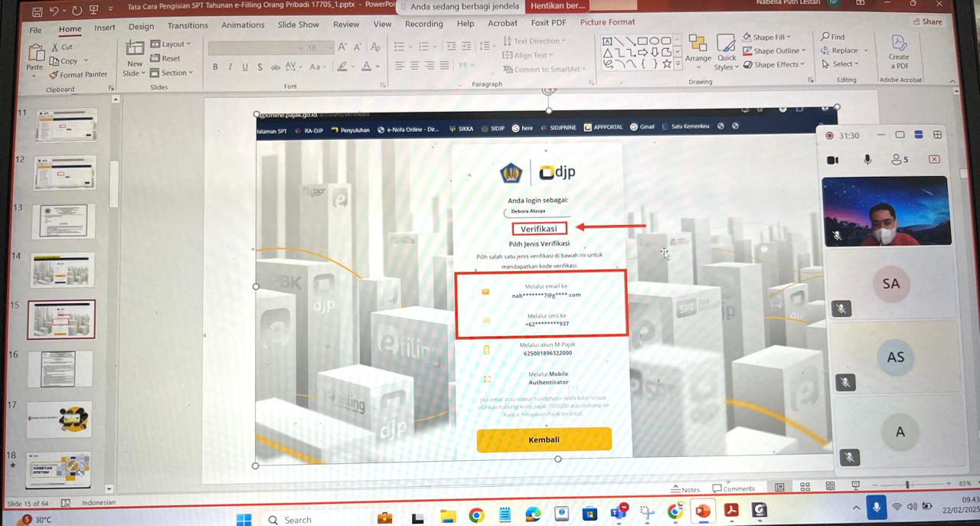The width and height of the screenshot is (980, 526).
Task: Insert a New Slide
Action: [135, 58]
